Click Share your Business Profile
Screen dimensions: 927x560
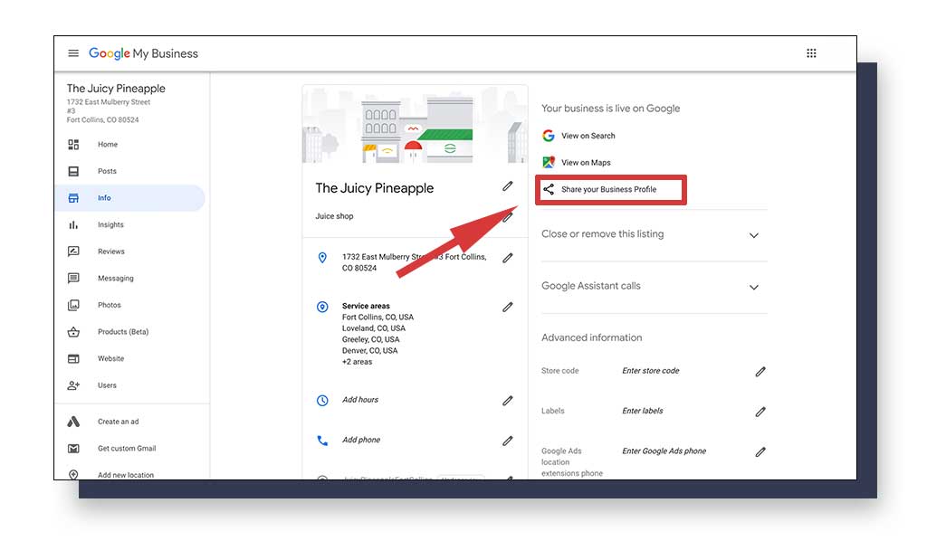point(611,190)
